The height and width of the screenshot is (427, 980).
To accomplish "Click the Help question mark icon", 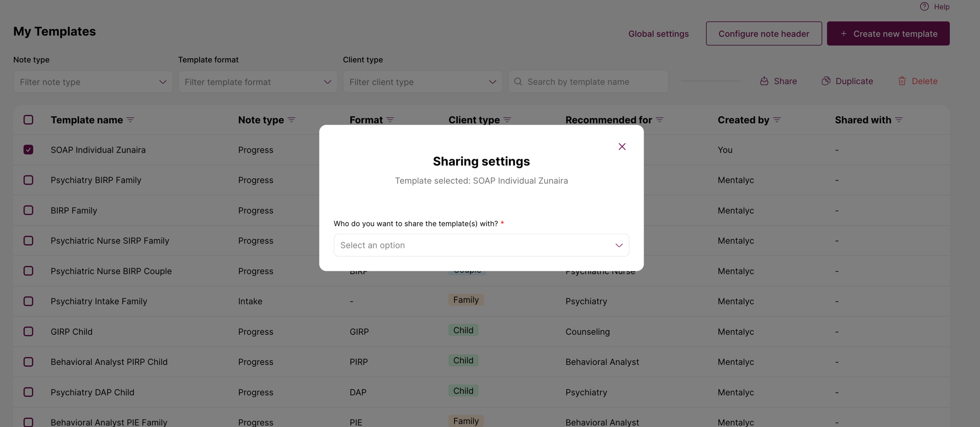I will click(x=924, y=7).
